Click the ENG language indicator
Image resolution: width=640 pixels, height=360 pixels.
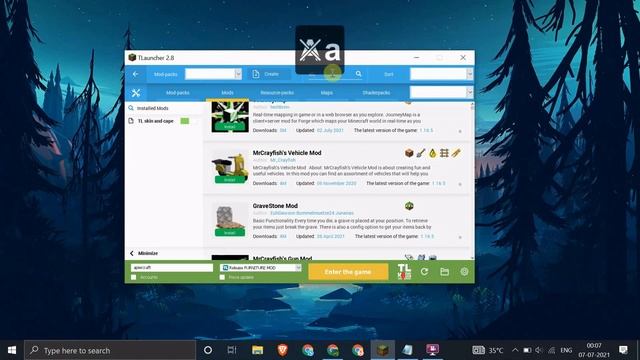[566, 350]
